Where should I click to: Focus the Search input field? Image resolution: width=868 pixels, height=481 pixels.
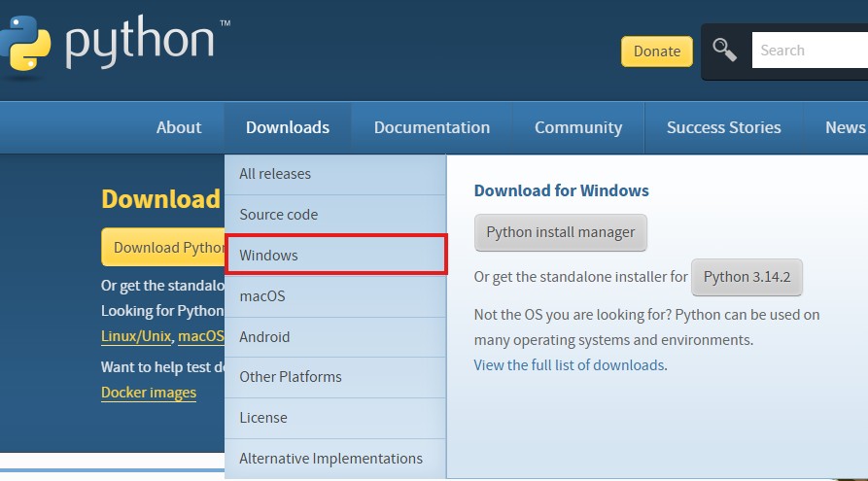(810, 51)
